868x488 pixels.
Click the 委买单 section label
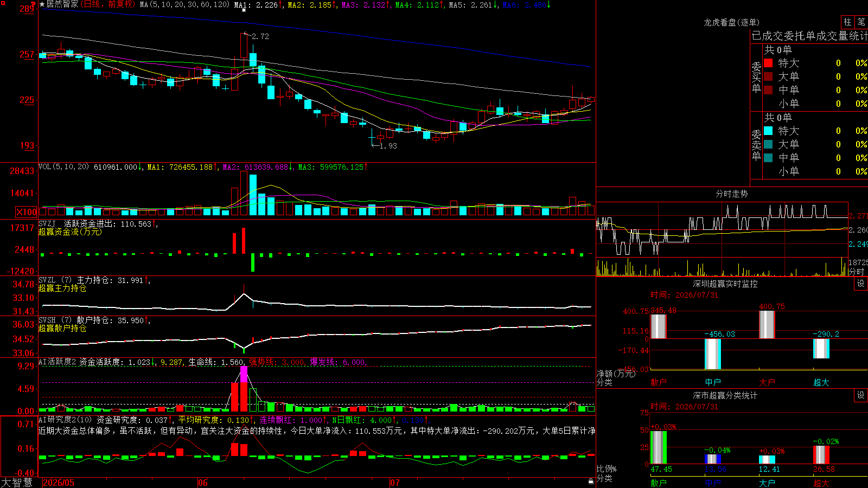point(756,78)
